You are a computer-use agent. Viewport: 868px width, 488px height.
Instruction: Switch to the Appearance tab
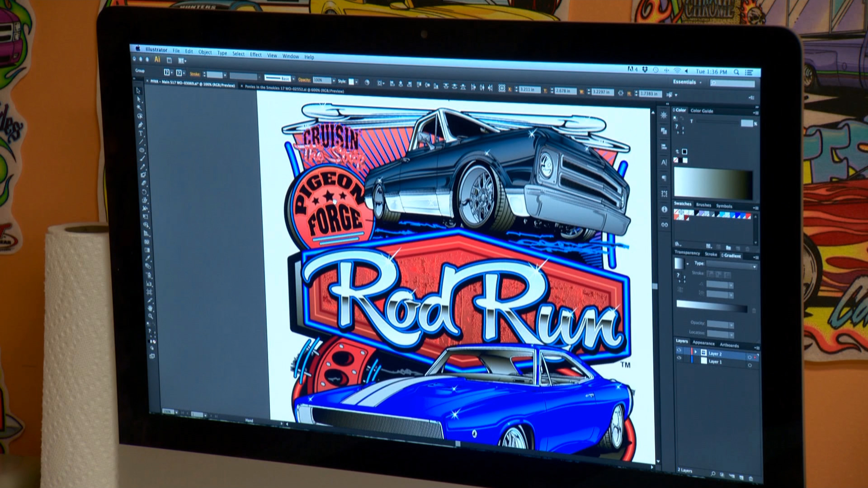point(704,343)
